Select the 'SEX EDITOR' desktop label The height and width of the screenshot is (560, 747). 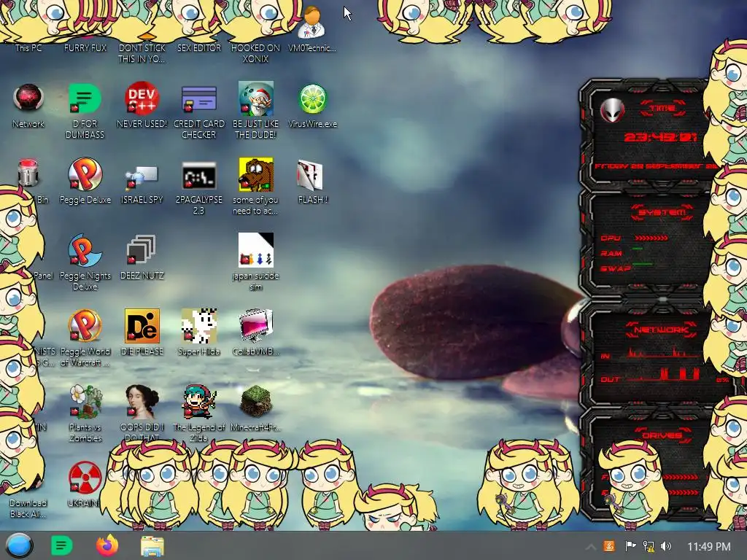point(198,47)
